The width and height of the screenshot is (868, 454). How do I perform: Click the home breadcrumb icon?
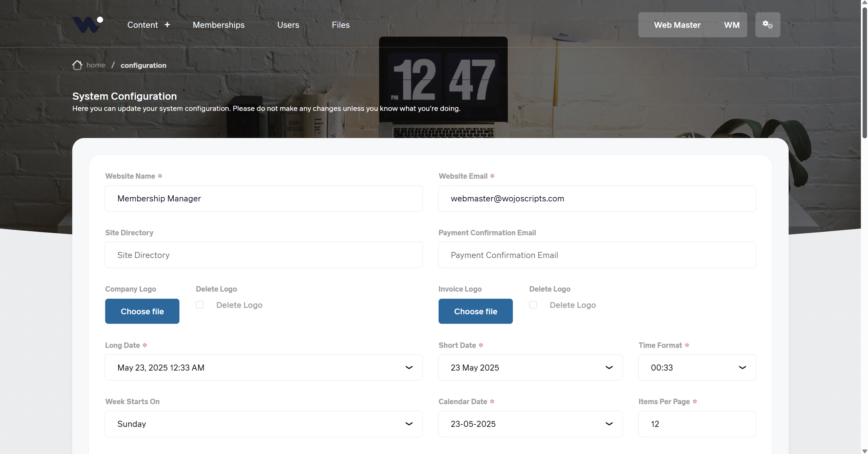(77, 65)
